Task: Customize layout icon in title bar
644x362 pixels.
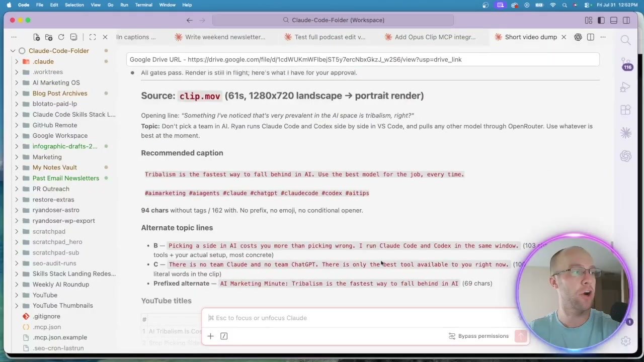Action: tap(589, 20)
